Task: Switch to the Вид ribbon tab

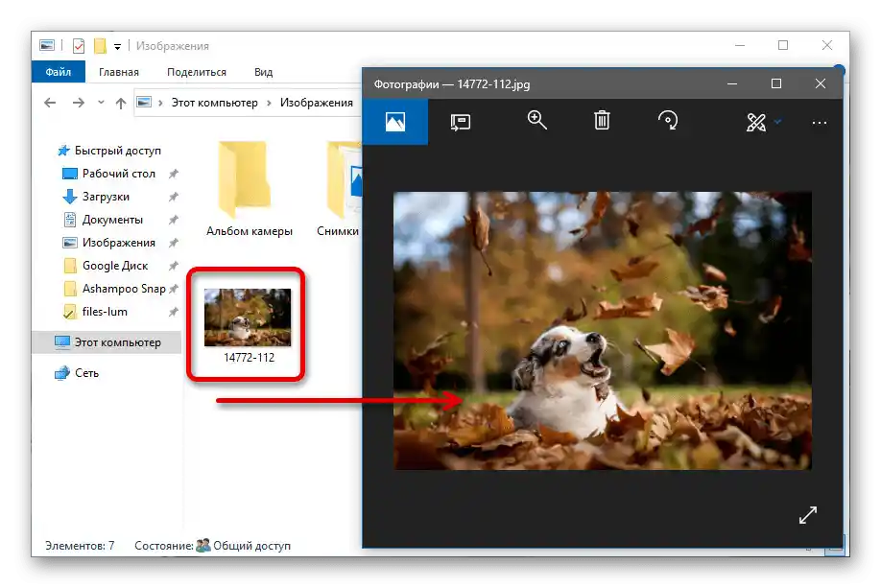Action: coord(263,72)
